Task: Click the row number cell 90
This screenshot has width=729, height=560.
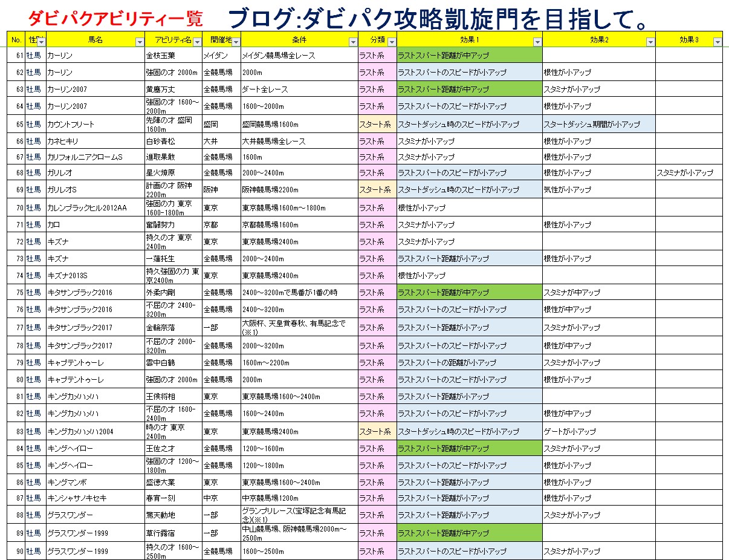Action: [x=16, y=552]
